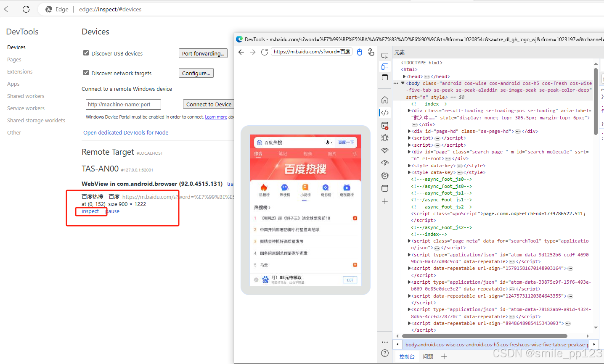
Task: Reload the edge://inspect page
Action: coord(26,9)
